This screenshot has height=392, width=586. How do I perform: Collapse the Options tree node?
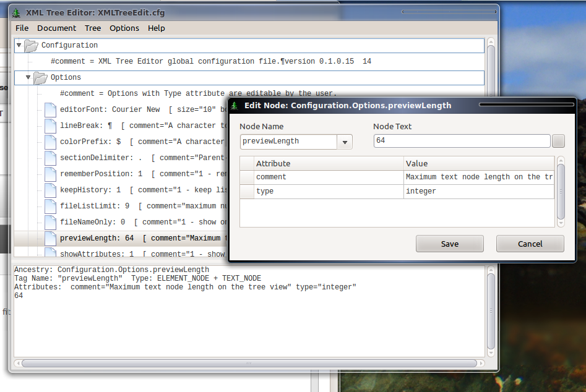[28, 77]
